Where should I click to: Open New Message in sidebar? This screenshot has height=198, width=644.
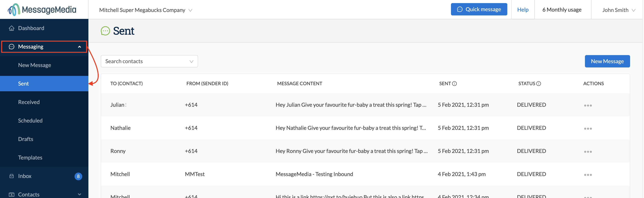coord(35,65)
